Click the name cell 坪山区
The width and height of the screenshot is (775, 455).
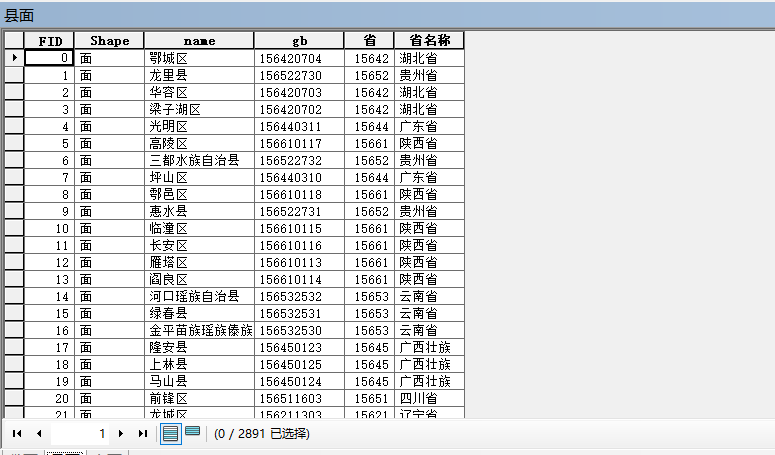click(x=199, y=177)
